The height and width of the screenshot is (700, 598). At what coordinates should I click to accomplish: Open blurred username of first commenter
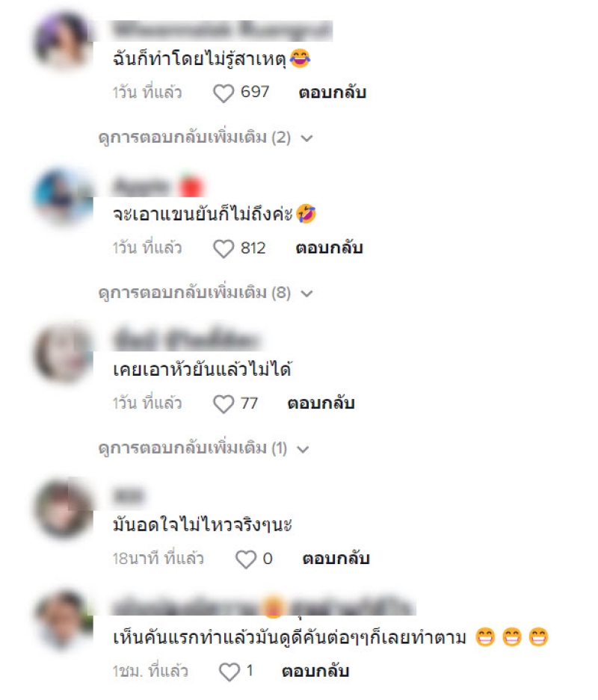pyautogui.click(x=222, y=31)
